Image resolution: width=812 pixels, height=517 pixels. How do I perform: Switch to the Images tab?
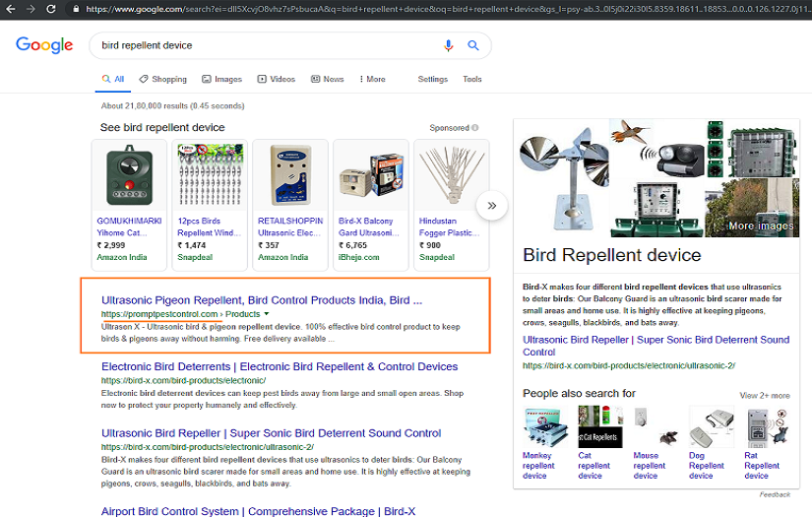[x=221, y=79]
